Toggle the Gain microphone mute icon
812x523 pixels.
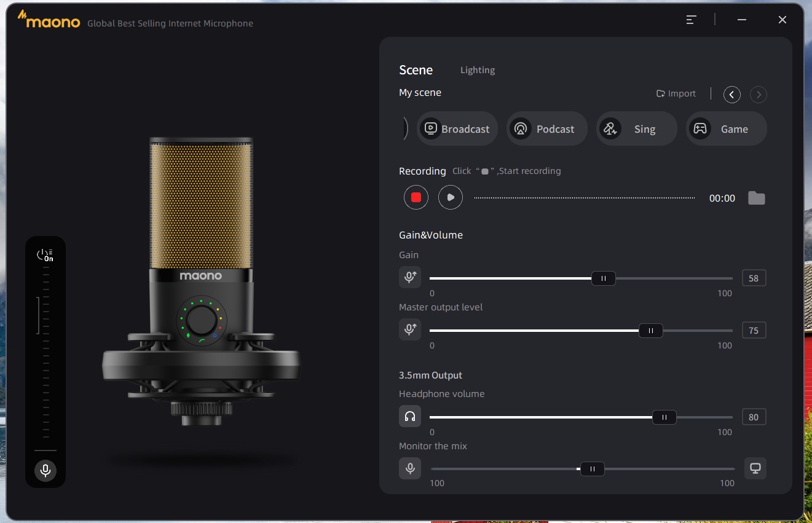(410, 278)
